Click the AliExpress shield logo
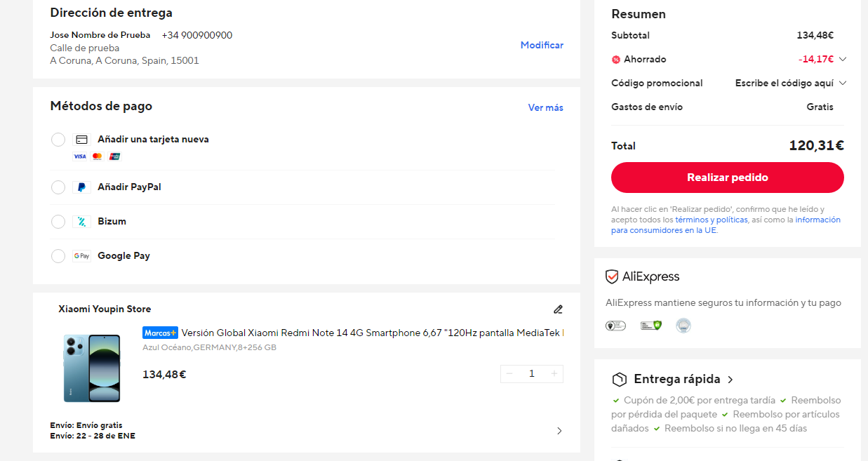Viewport: 868px width, 461px height. 643,276
